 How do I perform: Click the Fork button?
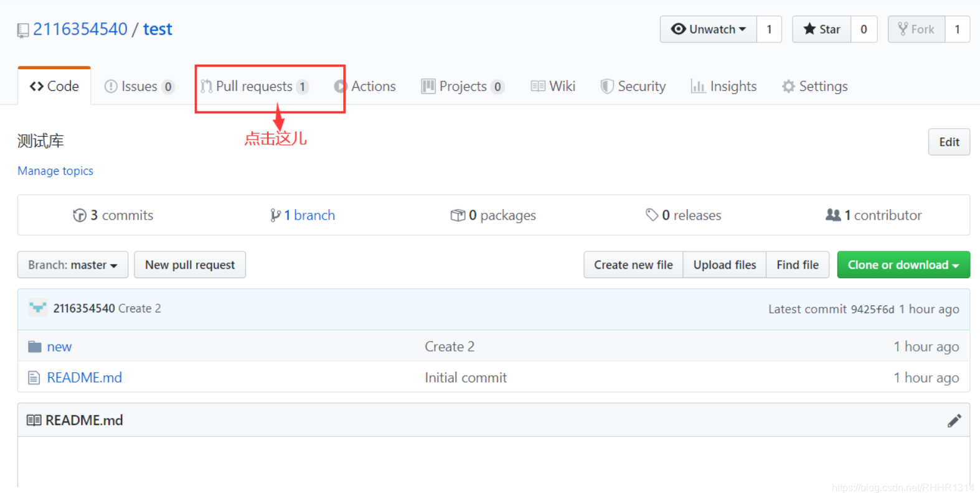tap(916, 29)
